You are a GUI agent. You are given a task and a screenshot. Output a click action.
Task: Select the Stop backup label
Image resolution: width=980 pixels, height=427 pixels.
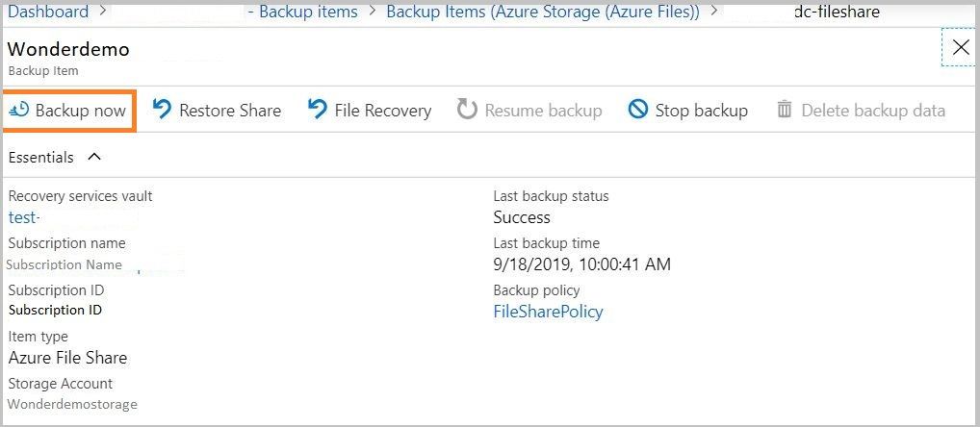click(701, 111)
